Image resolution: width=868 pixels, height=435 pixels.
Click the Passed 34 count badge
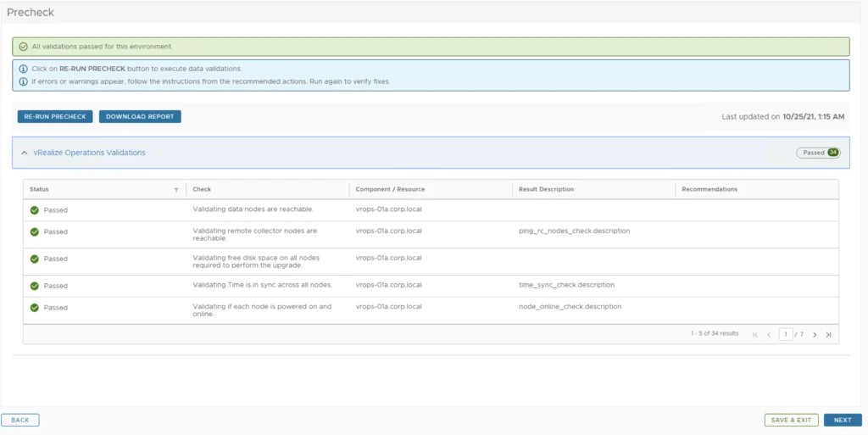(818, 153)
